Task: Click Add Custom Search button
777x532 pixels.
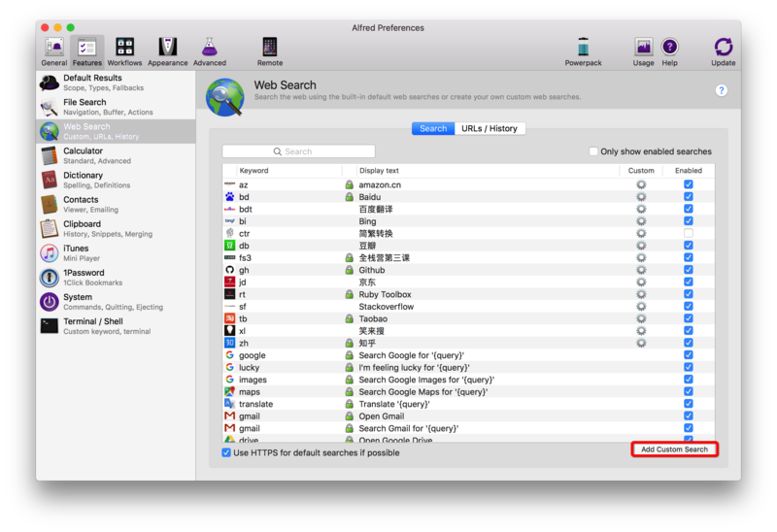Action: click(x=674, y=449)
